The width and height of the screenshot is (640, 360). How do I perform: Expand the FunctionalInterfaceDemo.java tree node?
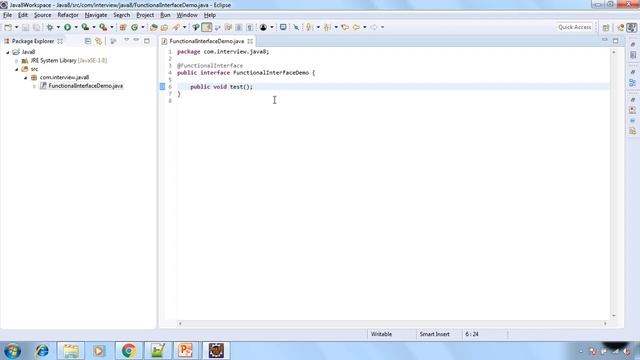click(x=35, y=86)
